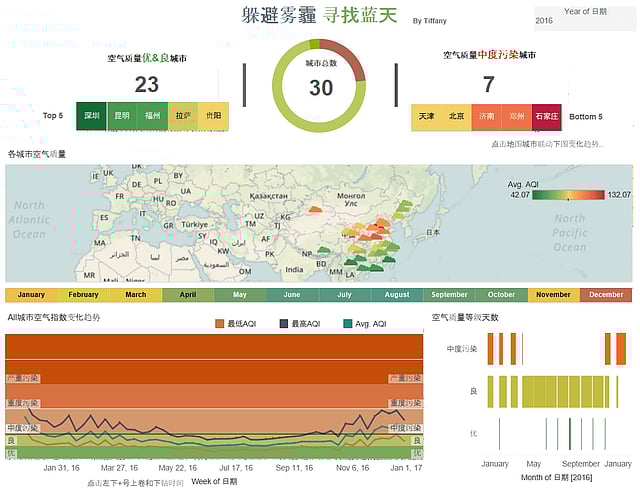Select 深圳 in the Top 5 cities
This screenshot has height=491, width=640.
pyautogui.click(x=91, y=115)
